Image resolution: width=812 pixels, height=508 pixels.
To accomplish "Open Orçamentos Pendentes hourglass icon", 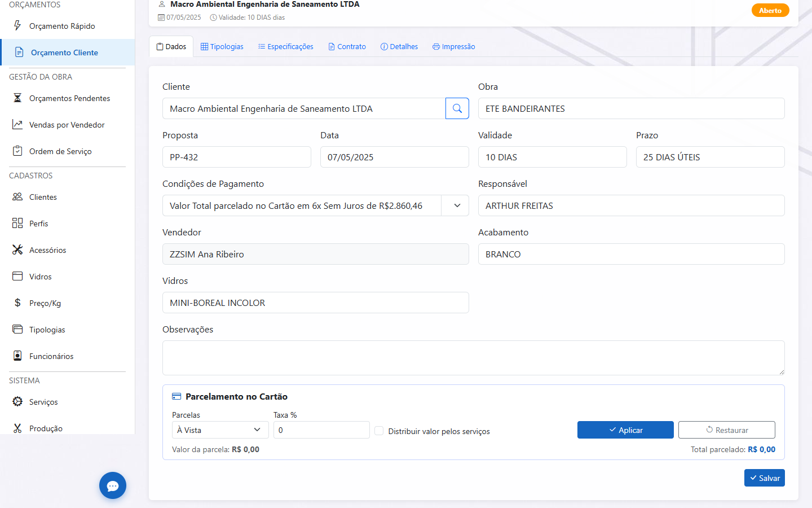I will pyautogui.click(x=17, y=98).
